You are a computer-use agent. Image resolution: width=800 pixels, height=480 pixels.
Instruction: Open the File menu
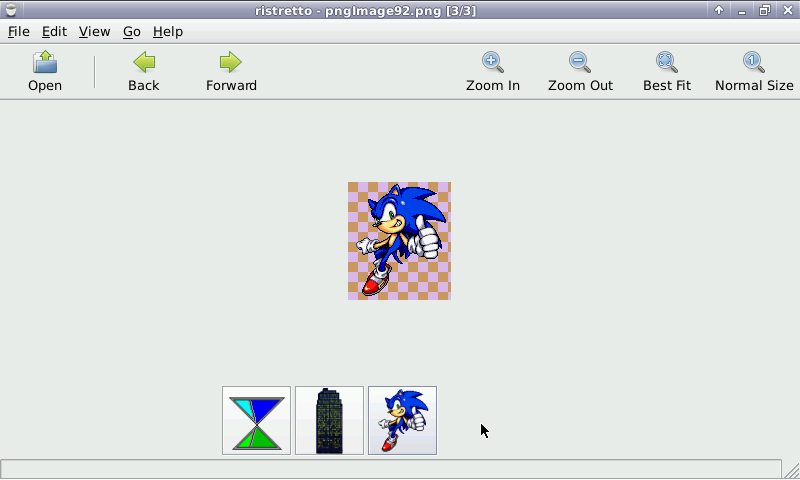pyautogui.click(x=19, y=32)
